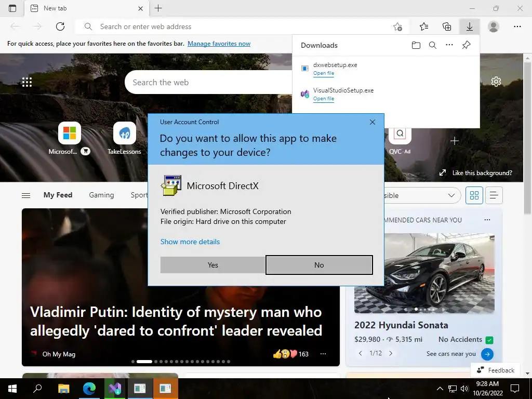Open file link under VisualStudioSetup.exe
Screen dimensions: 532x399
[x=323, y=99]
